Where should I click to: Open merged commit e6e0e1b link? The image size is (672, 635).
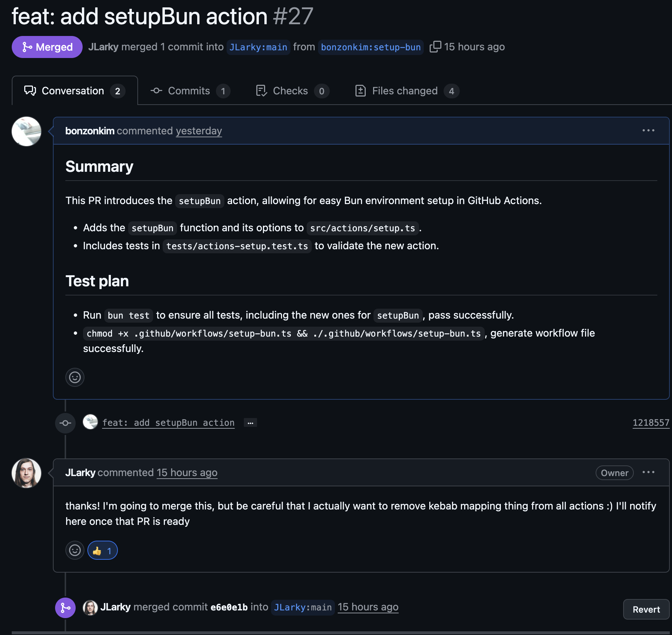point(229,607)
